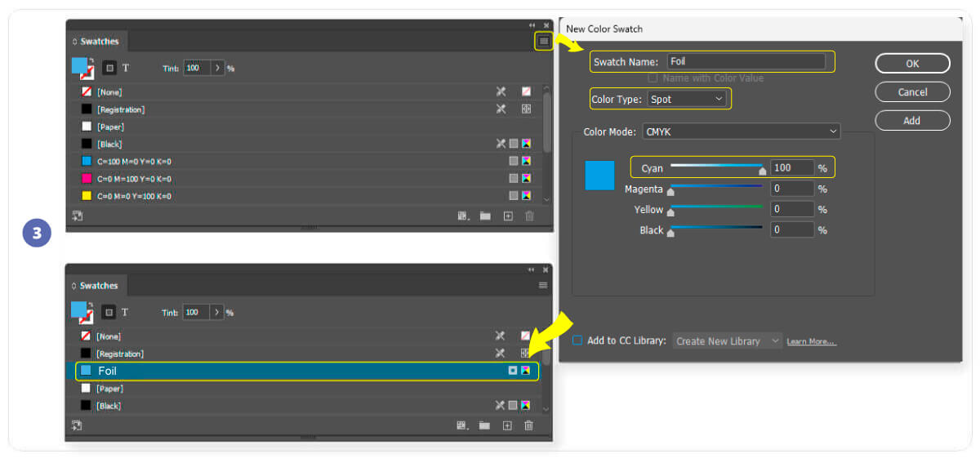Click the Magenta slider track
This screenshot has width=980, height=463.
click(716, 187)
